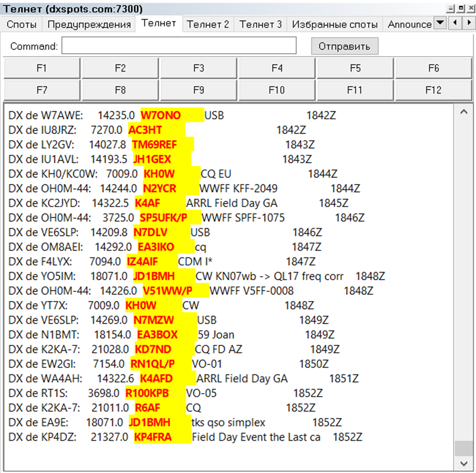Select callsign JH1GEX
This screenshot has height=473, width=476.
tap(152, 159)
